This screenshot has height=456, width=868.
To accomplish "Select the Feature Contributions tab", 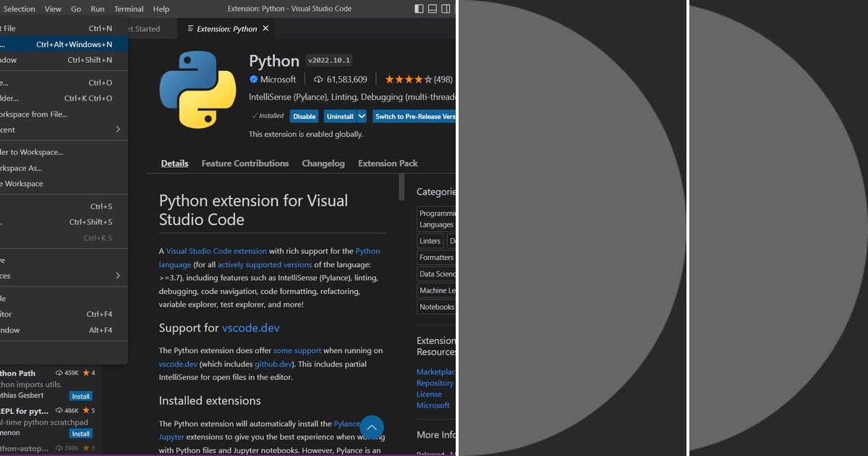I will 245,164.
